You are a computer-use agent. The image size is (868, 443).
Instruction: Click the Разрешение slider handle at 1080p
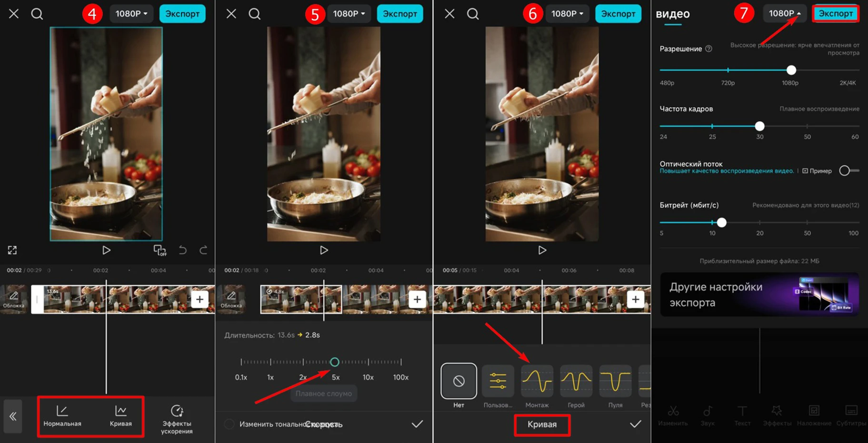click(x=791, y=70)
